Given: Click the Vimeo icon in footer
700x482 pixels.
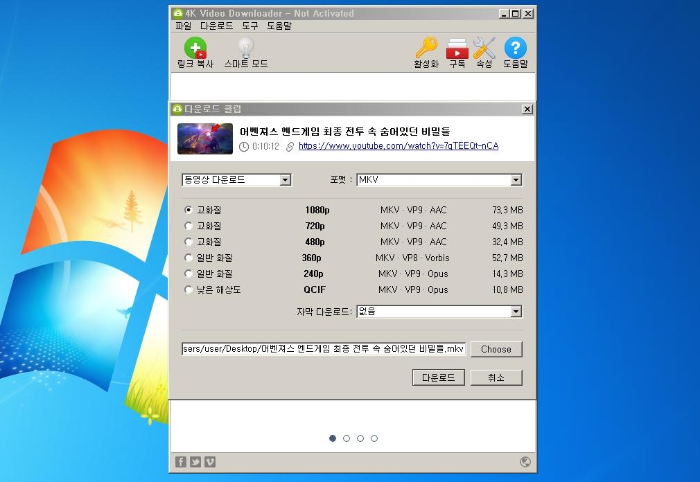Looking at the screenshot, I should click(210, 462).
